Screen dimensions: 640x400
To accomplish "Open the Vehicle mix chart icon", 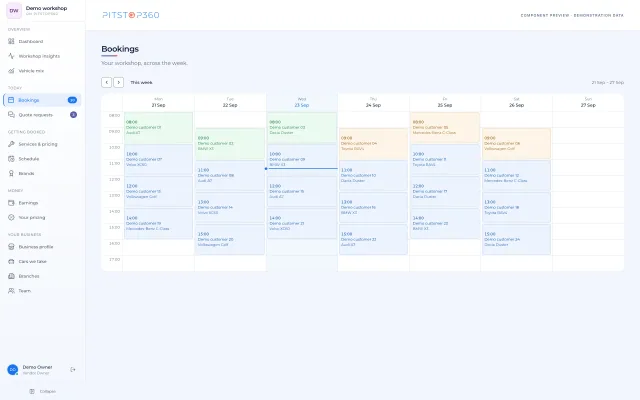I will point(11,71).
